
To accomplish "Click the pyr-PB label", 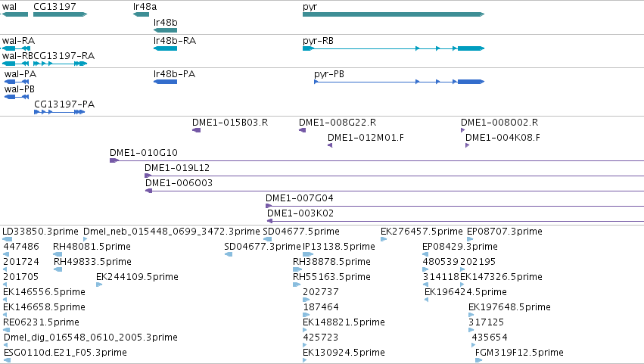I will [329, 74].
